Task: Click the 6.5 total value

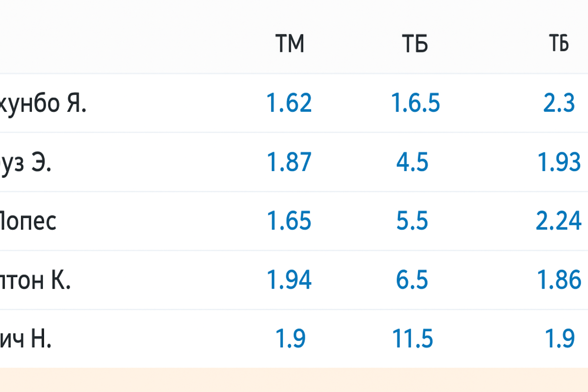Action: tap(412, 280)
